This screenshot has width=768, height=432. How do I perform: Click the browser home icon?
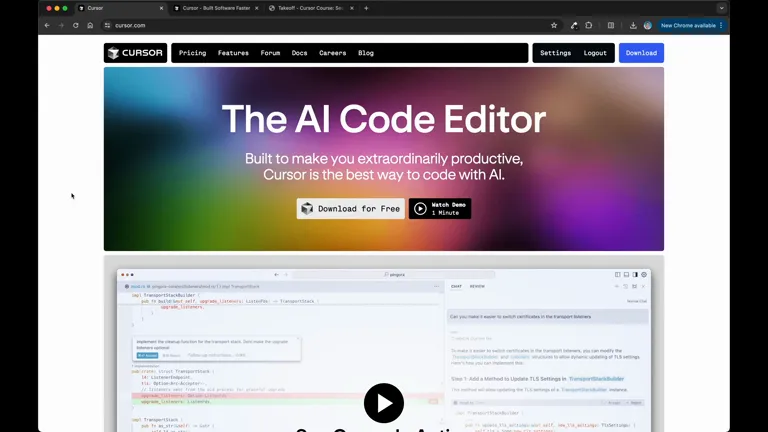(90, 25)
